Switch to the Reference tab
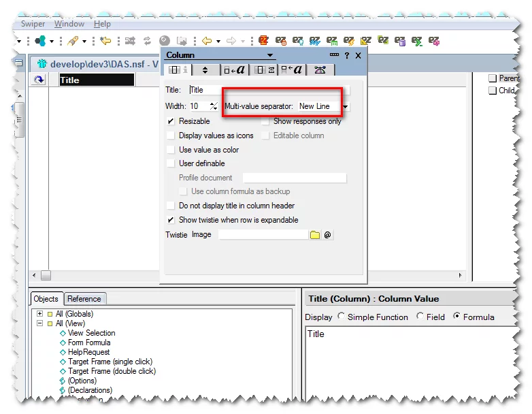 click(x=84, y=299)
